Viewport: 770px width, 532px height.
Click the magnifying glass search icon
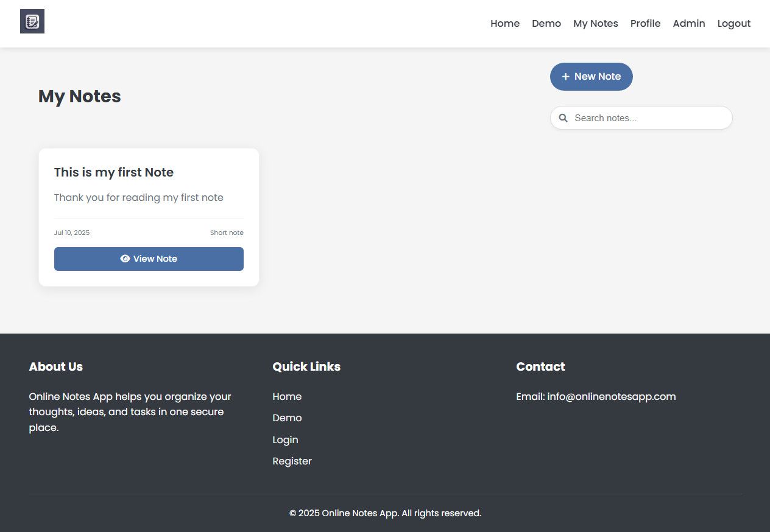tap(563, 118)
